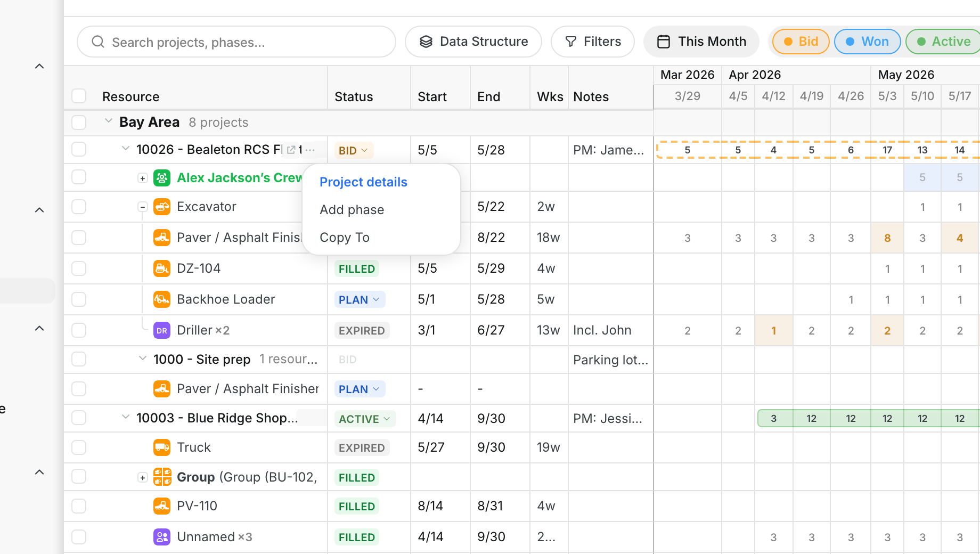This screenshot has width=980, height=554.
Task: Click the green Blue Ridge Shop timeline bar
Action: [x=868, y=419]
